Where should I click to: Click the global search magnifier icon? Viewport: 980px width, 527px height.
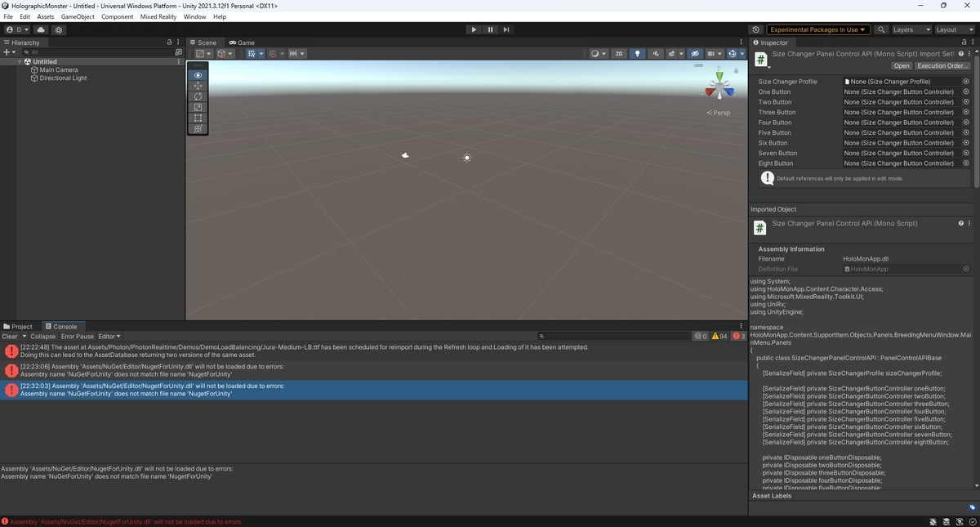click(x=881, y=29)
